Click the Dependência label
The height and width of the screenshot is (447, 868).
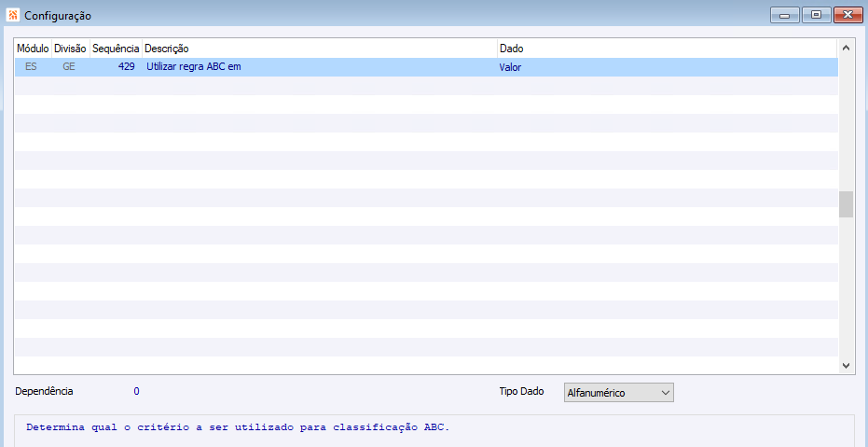tap(45, 391)
